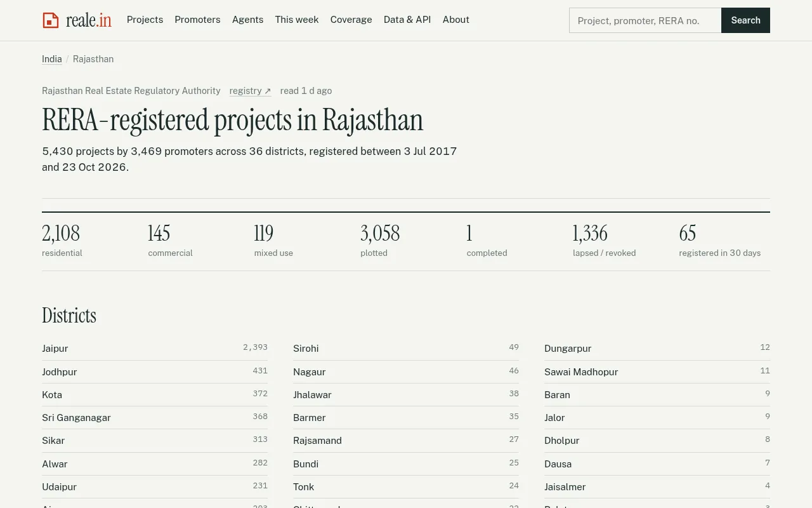
Task: Open the Projects menu item
Action: click(x=145, y=20)
